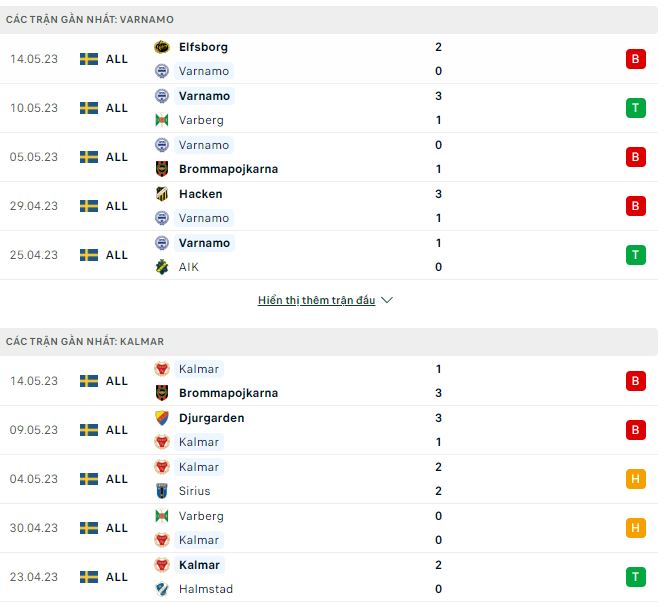Expand 'Hiển thị thêm trận đấu' link
Screen dimensions: 665x603
click(x=316, y=300)
